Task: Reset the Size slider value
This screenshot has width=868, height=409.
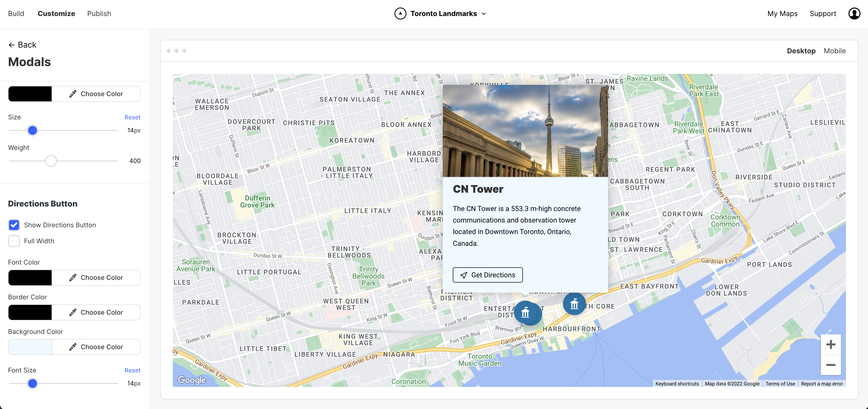Action: click(132, 117)
